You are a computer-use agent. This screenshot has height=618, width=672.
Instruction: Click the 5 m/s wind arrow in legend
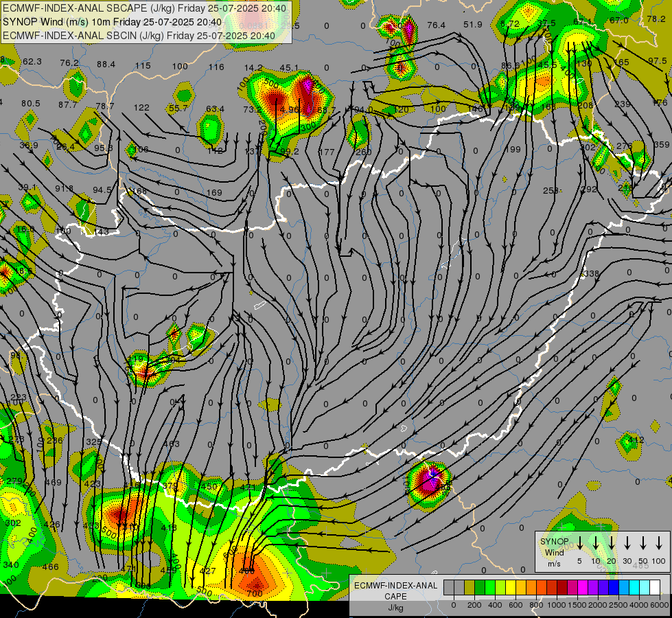click(579, 543)
